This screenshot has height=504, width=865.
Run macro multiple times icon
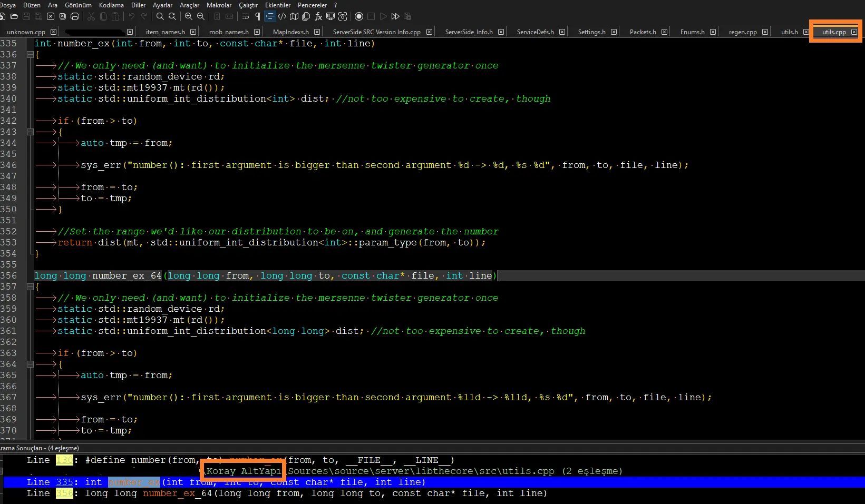pyautogui.click(x=395, y=17)
